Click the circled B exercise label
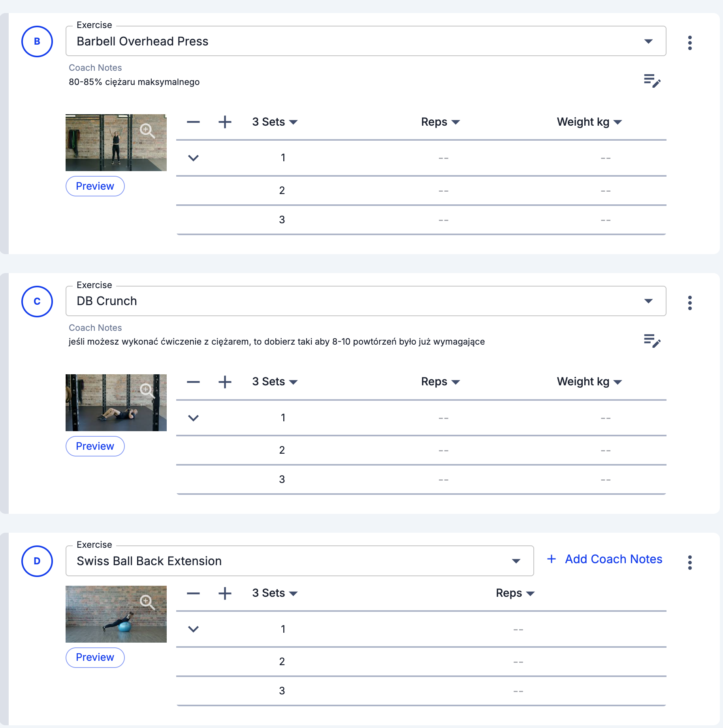The width and height of the screenshot is (723, 728). point(37,41)
